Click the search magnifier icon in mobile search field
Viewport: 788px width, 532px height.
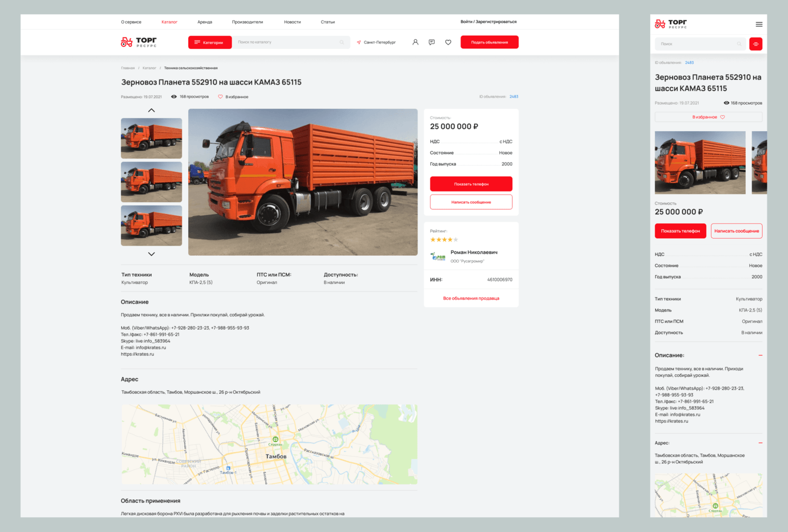739,44
